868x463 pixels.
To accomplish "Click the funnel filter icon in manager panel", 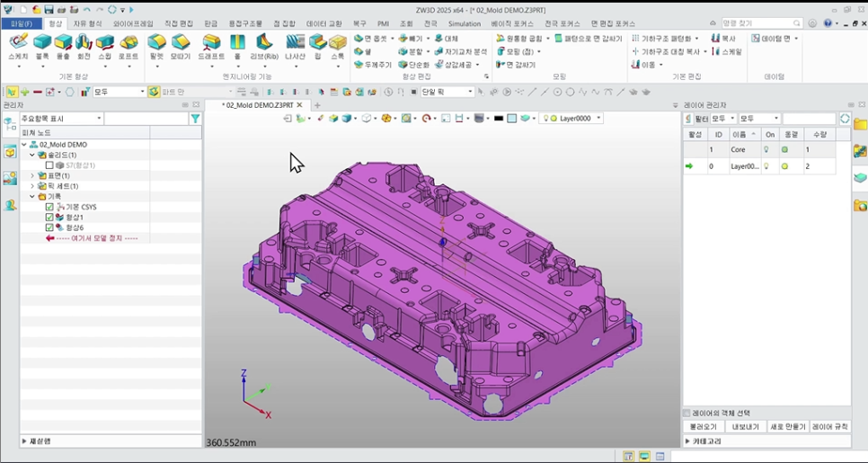I will coord(195,119).
